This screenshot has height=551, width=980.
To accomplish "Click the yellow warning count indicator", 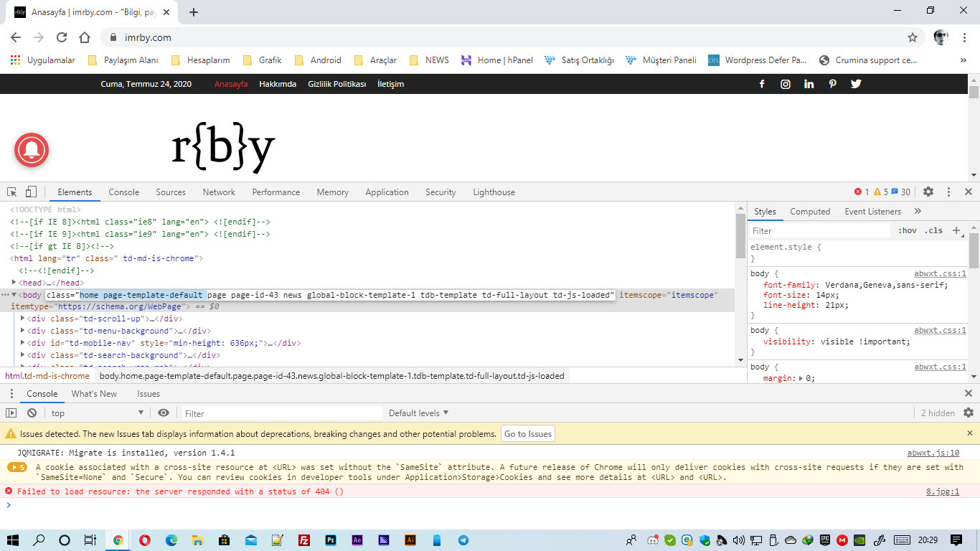I will point(881,192).
